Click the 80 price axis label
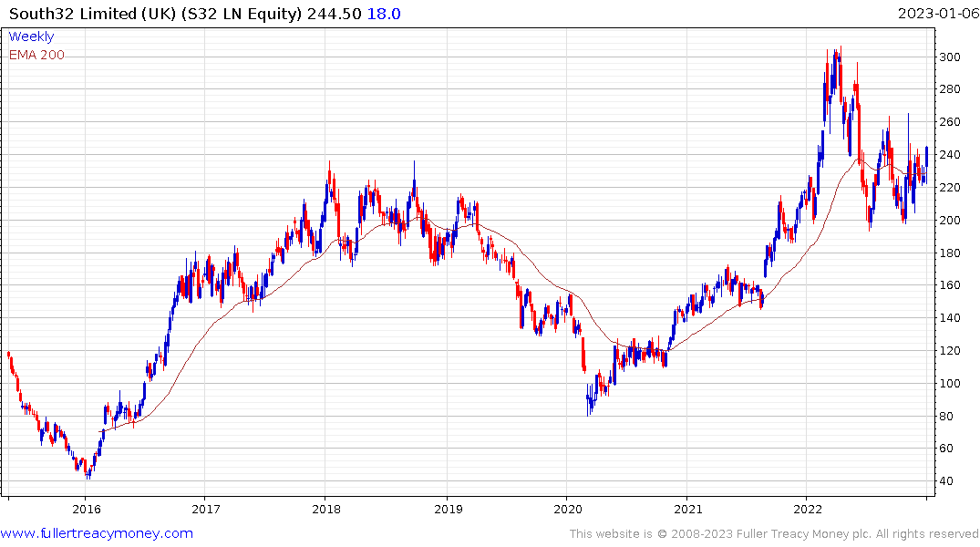 coord(947,417)
